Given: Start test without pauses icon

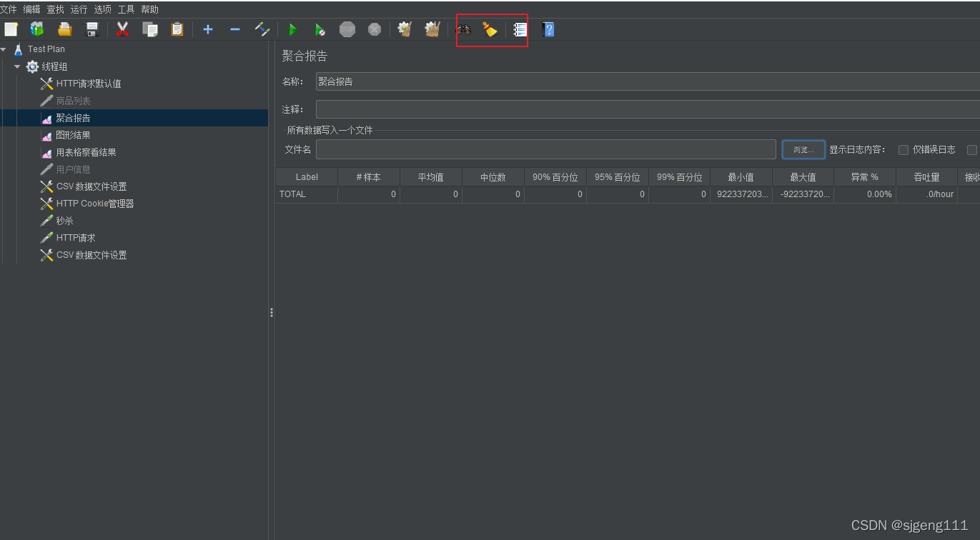Looking at the screenshot, I should click(x=320, y=29).
